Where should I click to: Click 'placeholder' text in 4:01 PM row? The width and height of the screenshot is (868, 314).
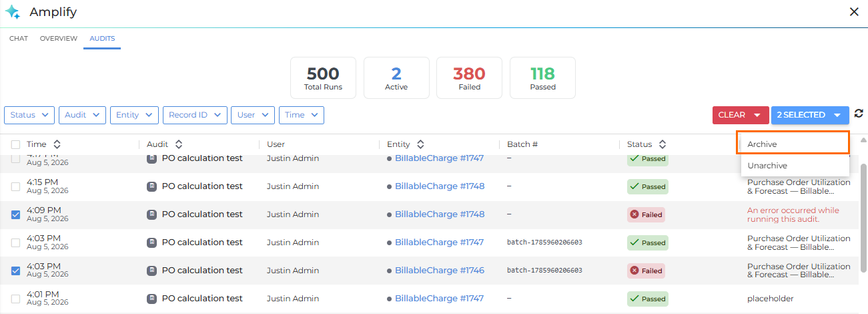point(771,299)
